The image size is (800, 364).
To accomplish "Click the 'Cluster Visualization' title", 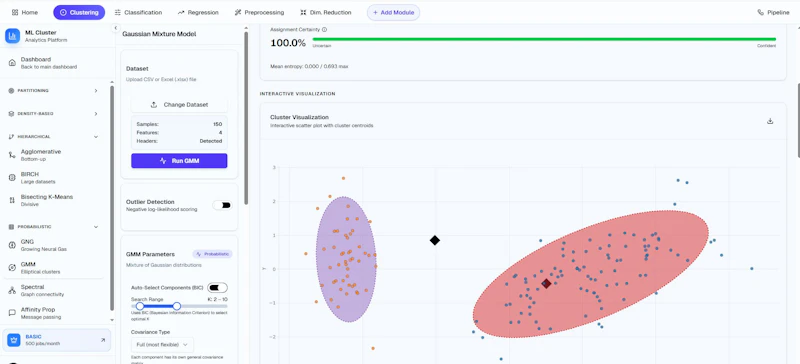I will point(299,117).
